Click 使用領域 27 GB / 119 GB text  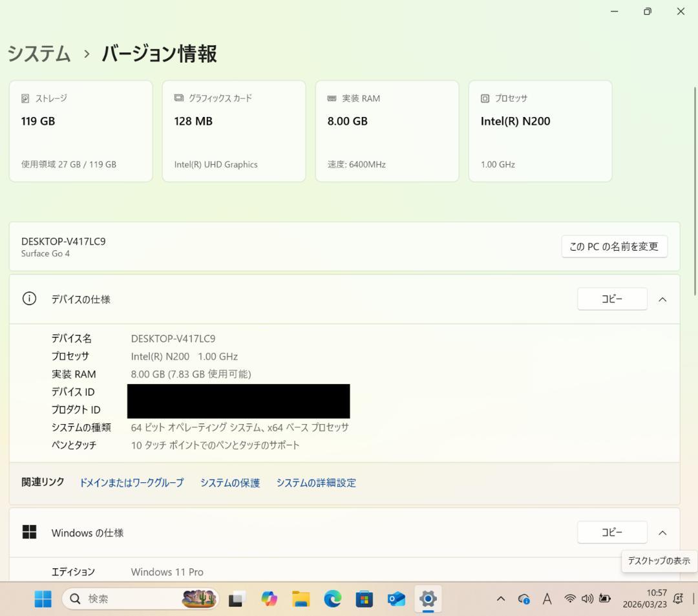click(x=69, y=164)
